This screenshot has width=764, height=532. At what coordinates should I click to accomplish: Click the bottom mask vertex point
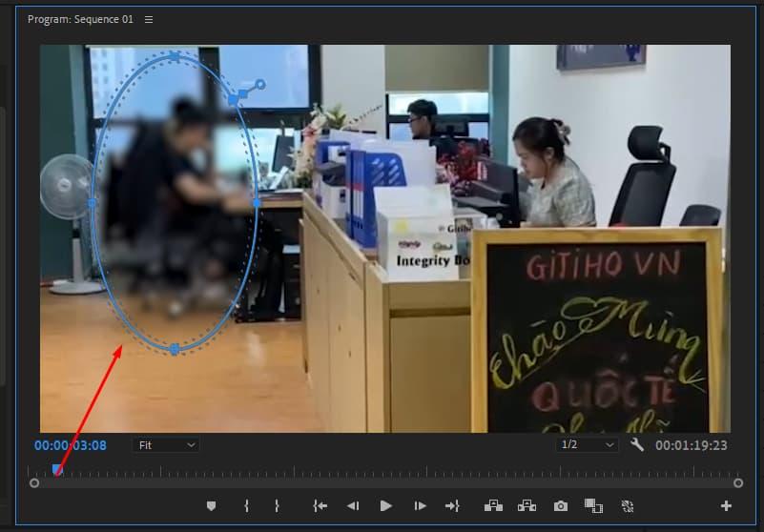pyautogui.click(x=175, y=349)
